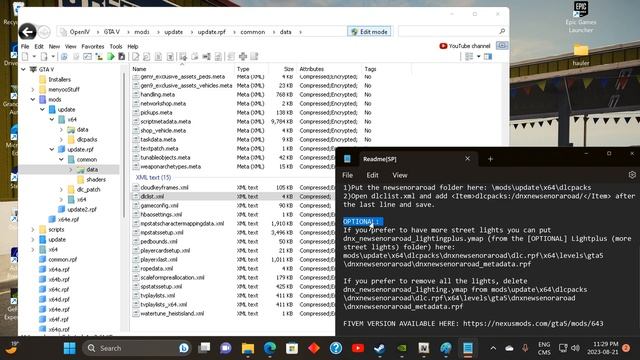Open the view mode dropdown arrow

(478, 56)
